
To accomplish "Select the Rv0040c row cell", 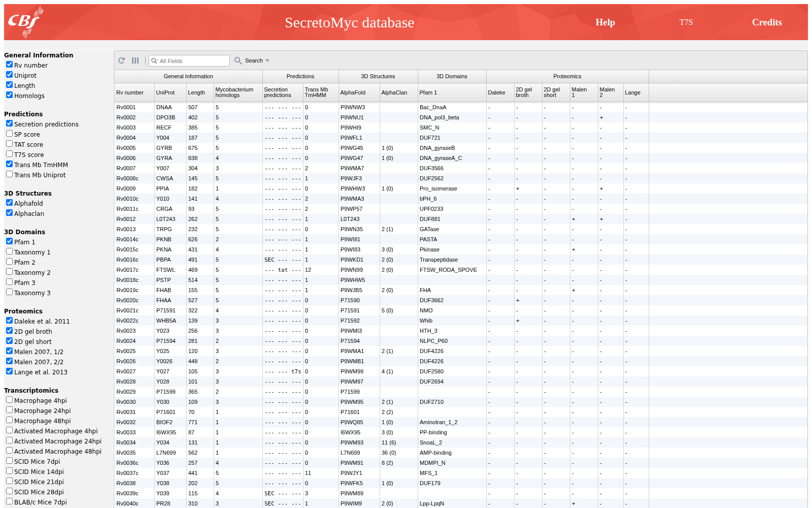I will [x=134, y=503].
